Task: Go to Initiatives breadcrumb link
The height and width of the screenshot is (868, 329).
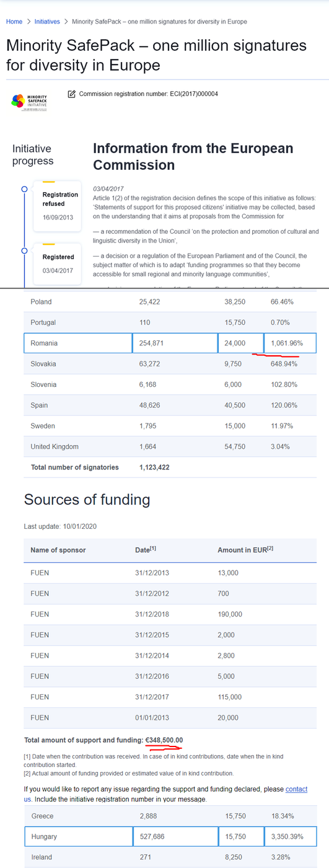Action: coord(47,22)
